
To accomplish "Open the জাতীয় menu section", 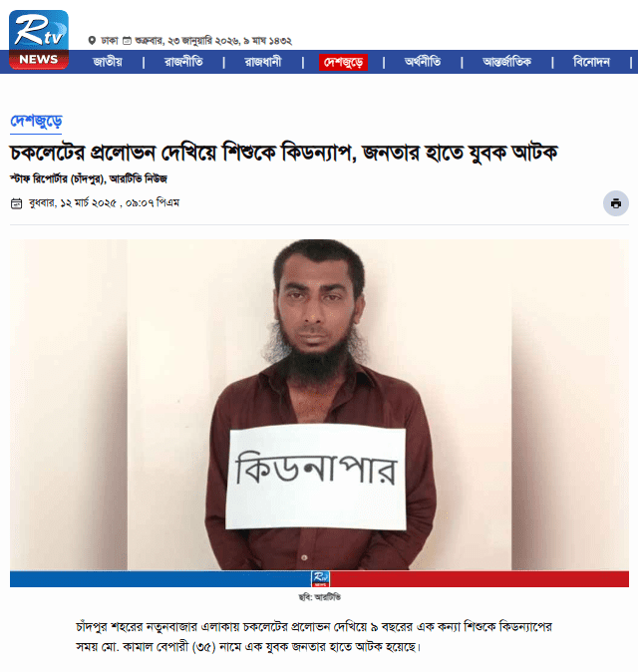I will click(108, 62).
